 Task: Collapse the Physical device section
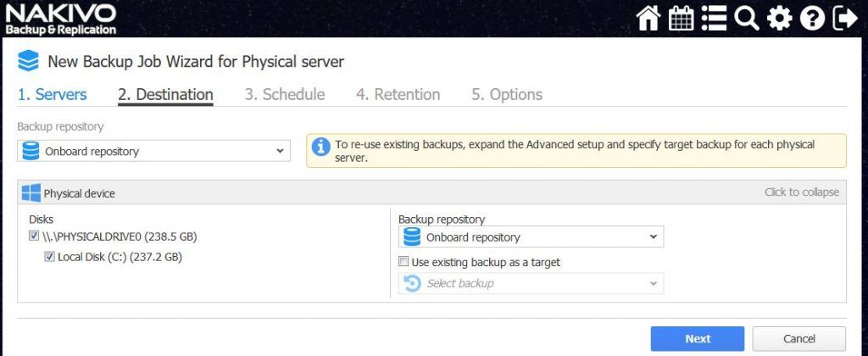802,192
